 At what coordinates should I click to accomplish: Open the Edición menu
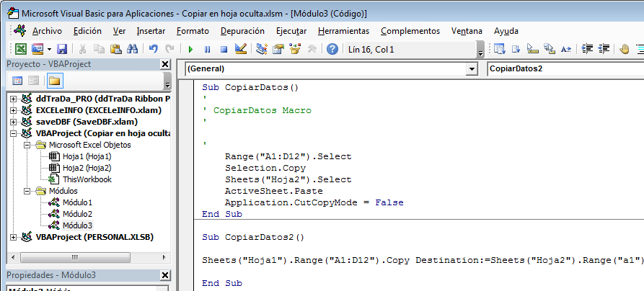[x=87, y=31]
